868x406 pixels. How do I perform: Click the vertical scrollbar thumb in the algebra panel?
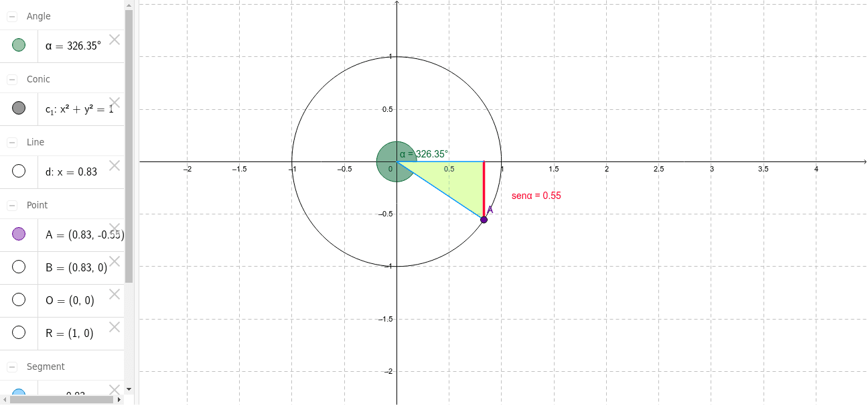129,146
